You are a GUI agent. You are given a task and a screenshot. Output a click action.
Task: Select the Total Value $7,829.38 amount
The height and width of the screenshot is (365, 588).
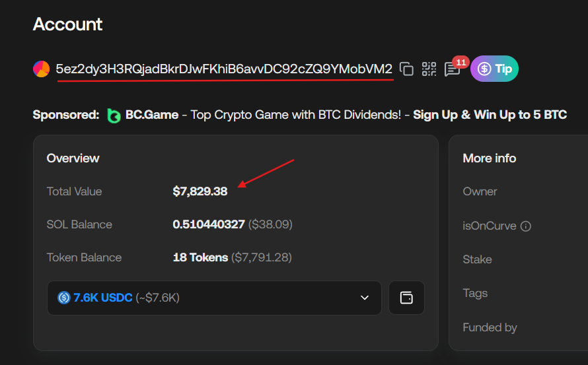[x=200, y=191]
